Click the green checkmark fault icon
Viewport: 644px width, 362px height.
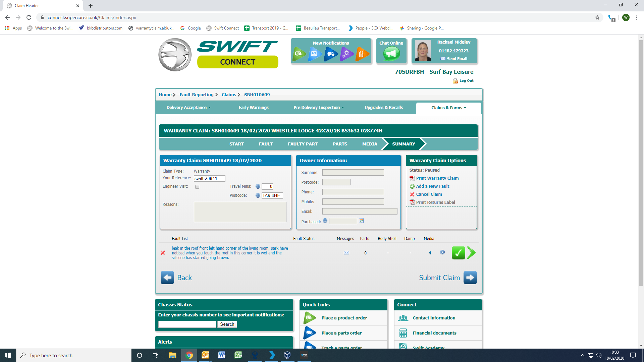click(458, 253)
